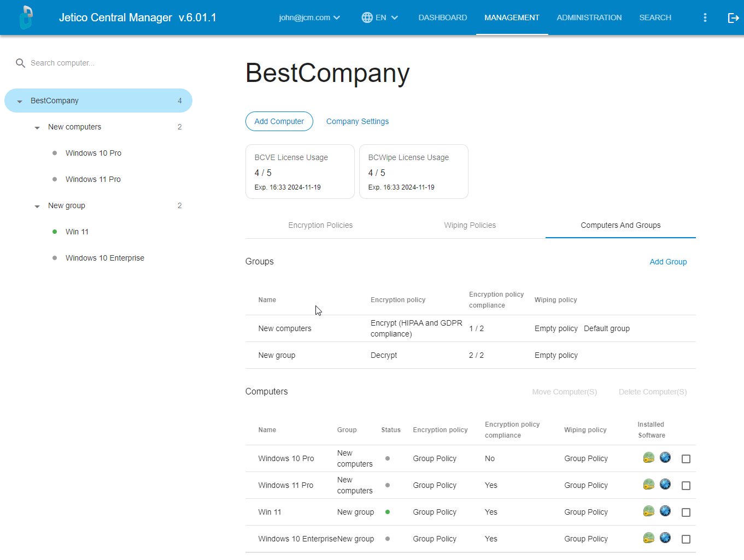The height and width of the screenshot is (560, 744).
Task: Tick the checkbox for Windows 10 Pro
Action: click(x=686, y=459)
